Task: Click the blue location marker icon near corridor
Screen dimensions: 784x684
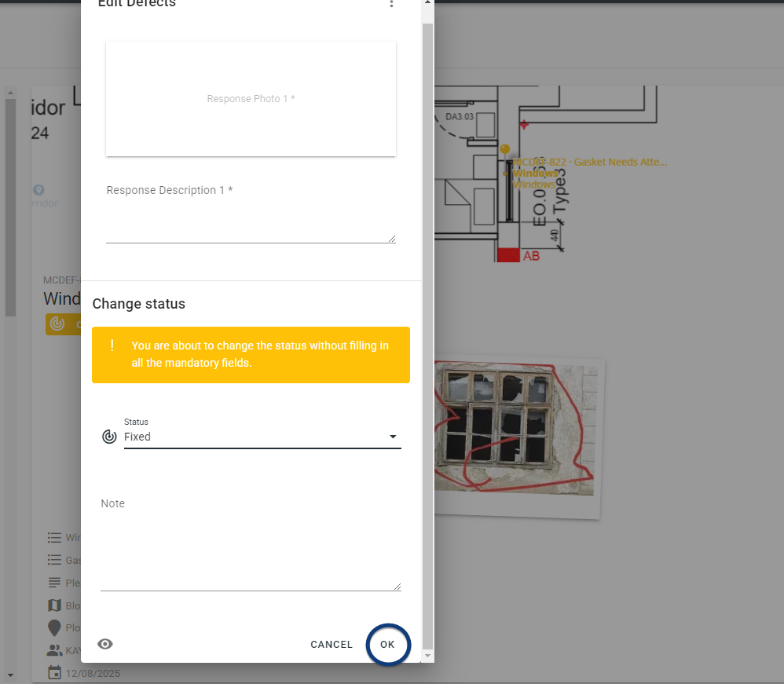Action: (38, 190)
